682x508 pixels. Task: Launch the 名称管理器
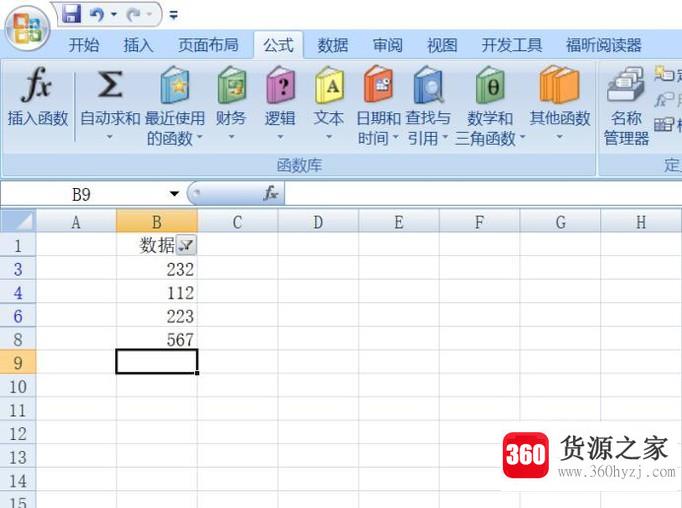pyautogui.click(x=626, y=107)
